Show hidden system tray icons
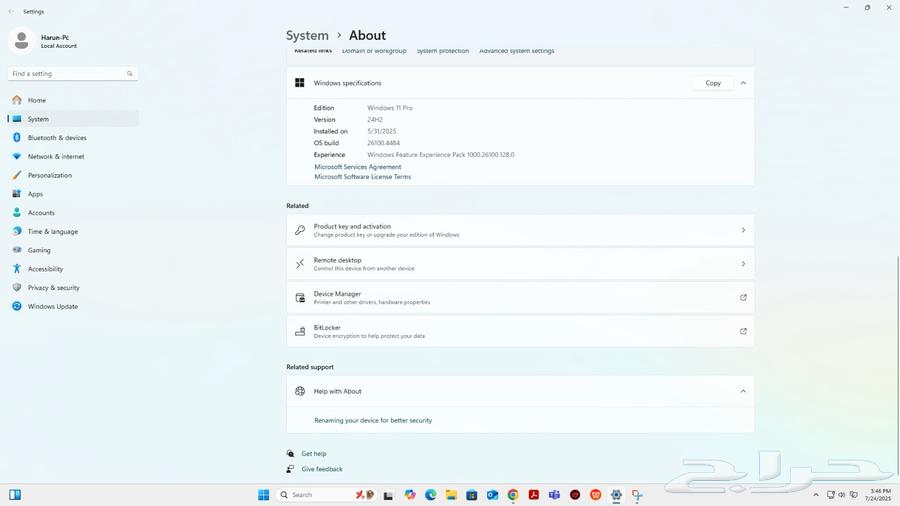 816,495
